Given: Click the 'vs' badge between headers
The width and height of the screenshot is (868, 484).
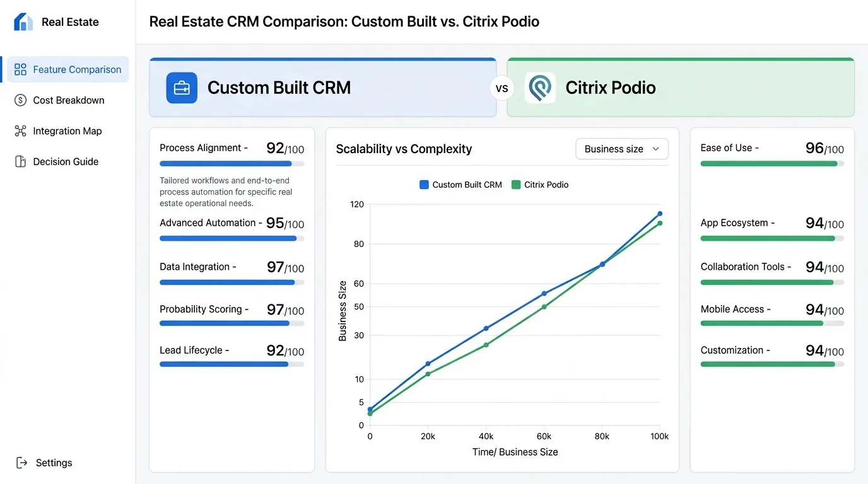Looking at the screenshot, I should pyautogui.click(x=502, y=88).
